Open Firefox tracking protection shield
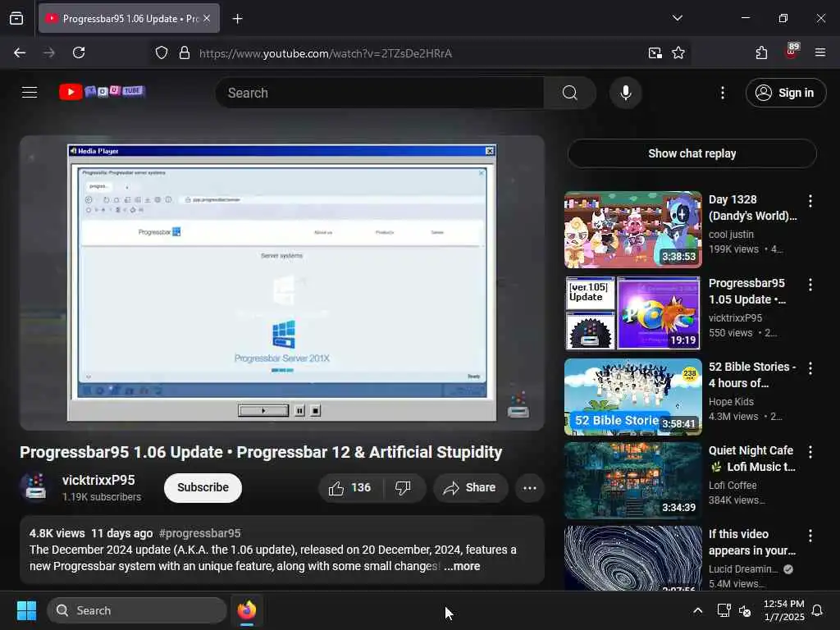Viewport: 840px width, 630px height. pyautogui.click(x=162, y=52)
